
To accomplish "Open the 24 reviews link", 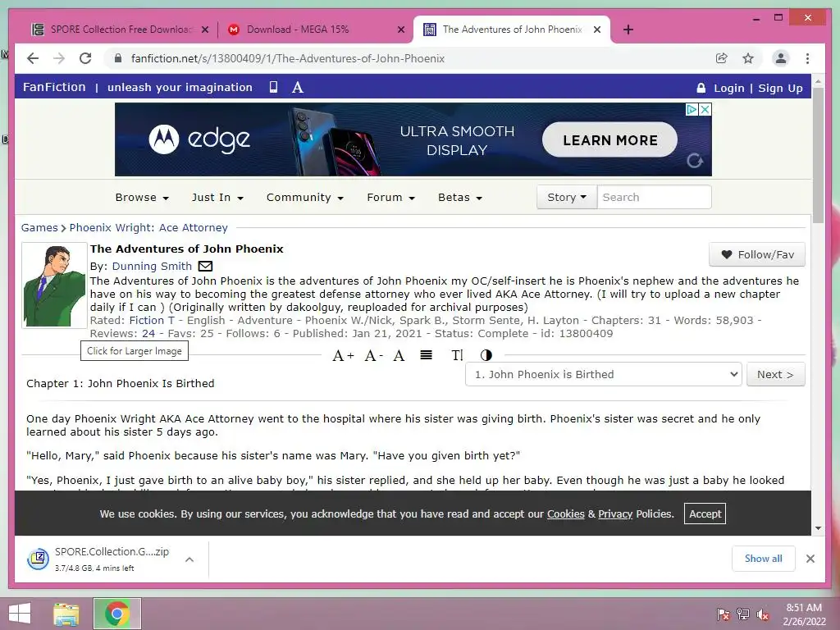I will click(148, 333).
